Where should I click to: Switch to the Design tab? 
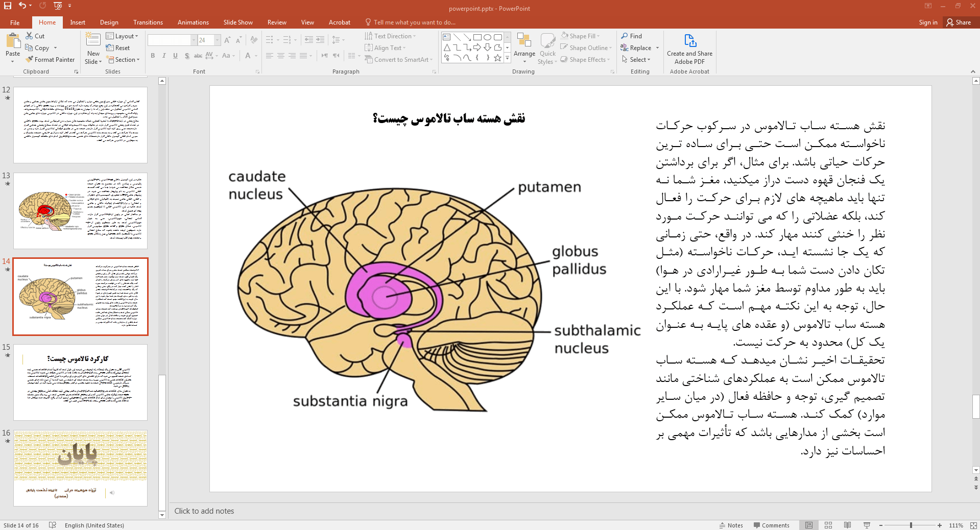pyautogui.click(x=109, y=22)
